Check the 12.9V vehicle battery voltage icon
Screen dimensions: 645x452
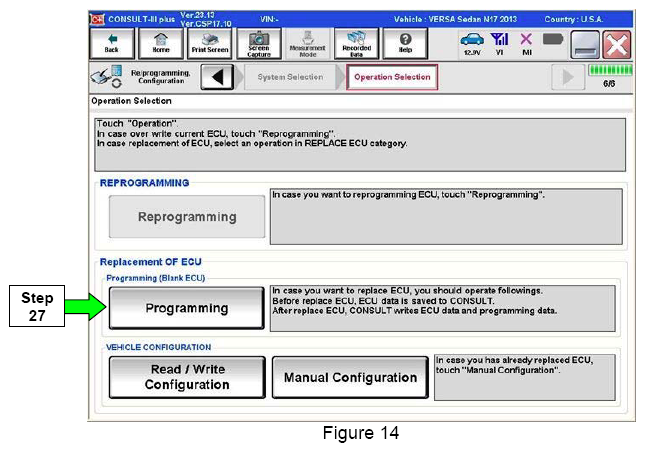tap(471, 41)
